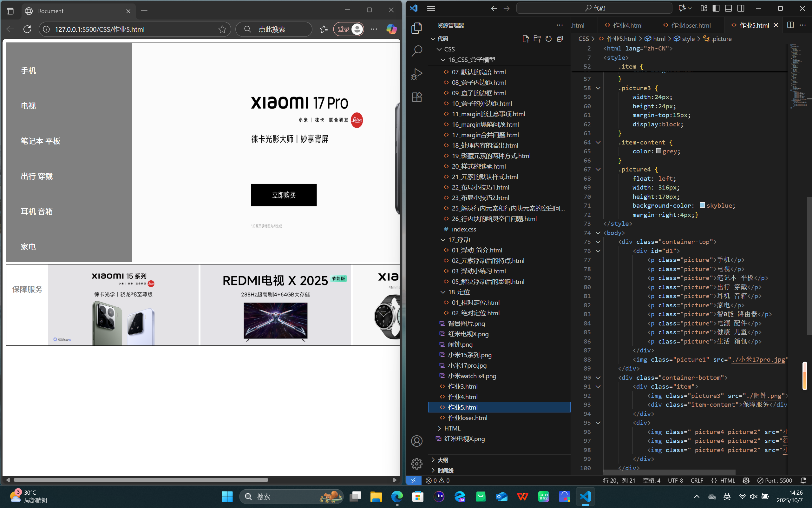Screen dimensions: 812x508
Task: Open the VS Code hamburger application menu
Action: tap(431, 8)
